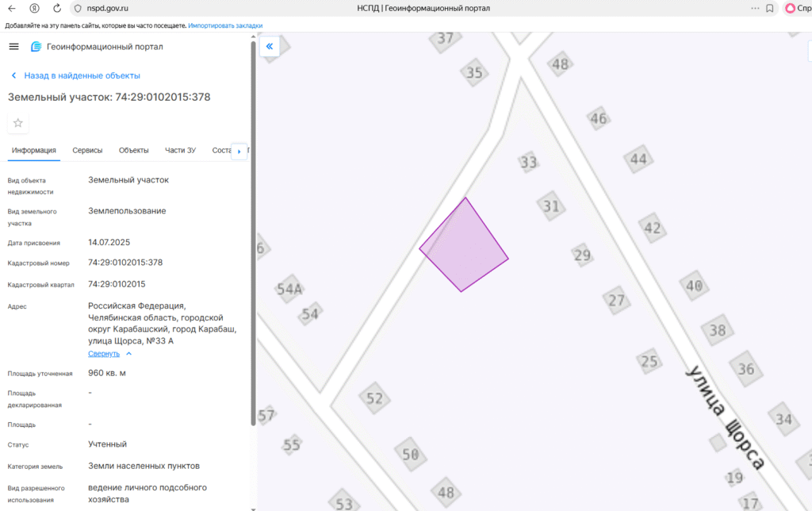
Task: Click house number 44 on the map
Action: [x=638, y=159]
